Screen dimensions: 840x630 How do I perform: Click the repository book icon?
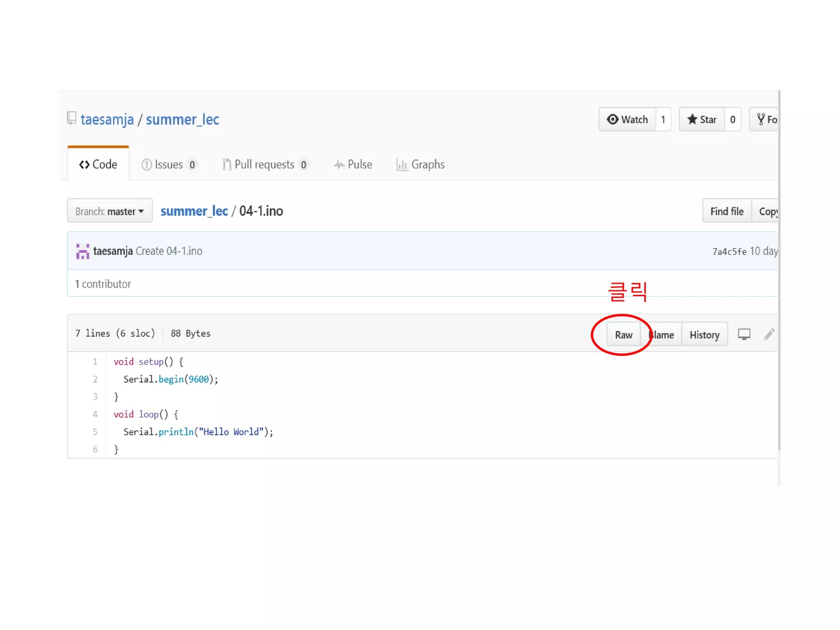[x=72, y=119]
